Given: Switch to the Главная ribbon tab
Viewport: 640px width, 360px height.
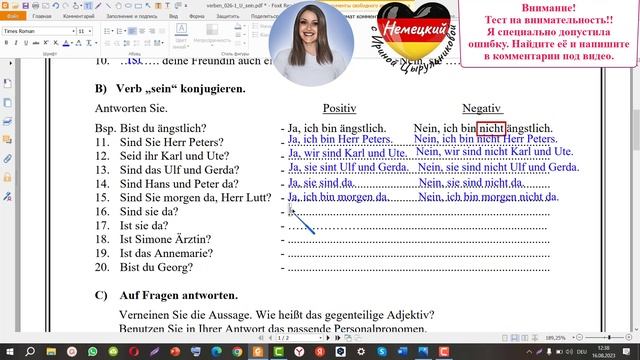Looking at the screenshot, I should point(42,16).
